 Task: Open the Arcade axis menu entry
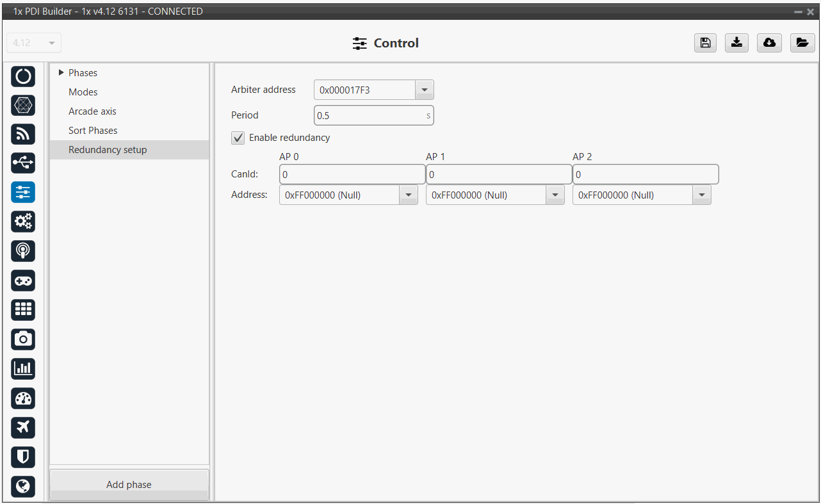tap(92, 111)
